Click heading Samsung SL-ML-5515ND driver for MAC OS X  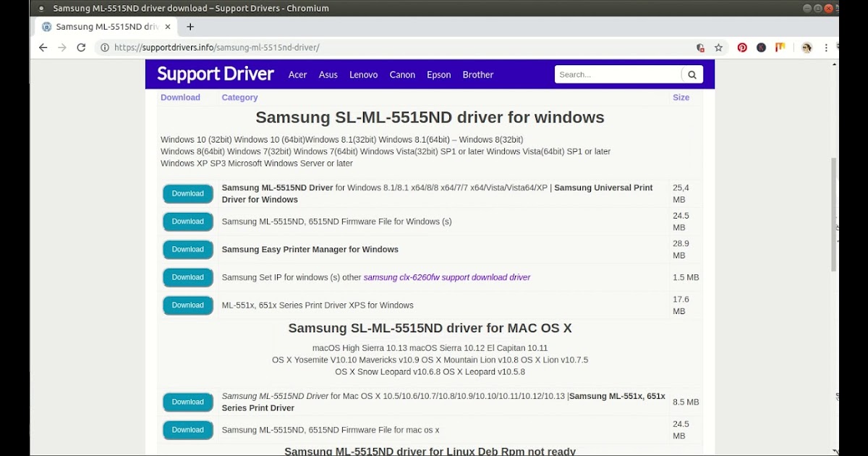point(430,328)
